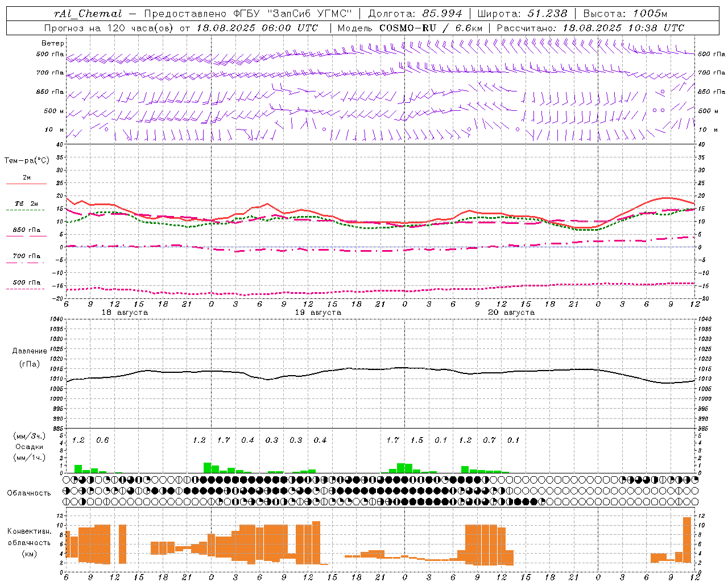Click the Осадки panel label
This screenshot has width=728, height=582.
click(30, 447)
